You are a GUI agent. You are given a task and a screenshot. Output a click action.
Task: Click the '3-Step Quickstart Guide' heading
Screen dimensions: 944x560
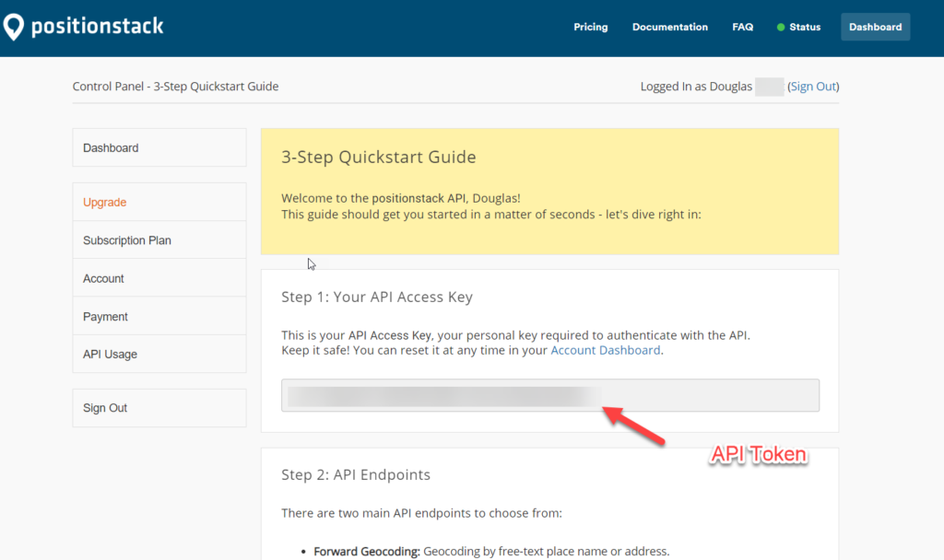click(379, 157)
